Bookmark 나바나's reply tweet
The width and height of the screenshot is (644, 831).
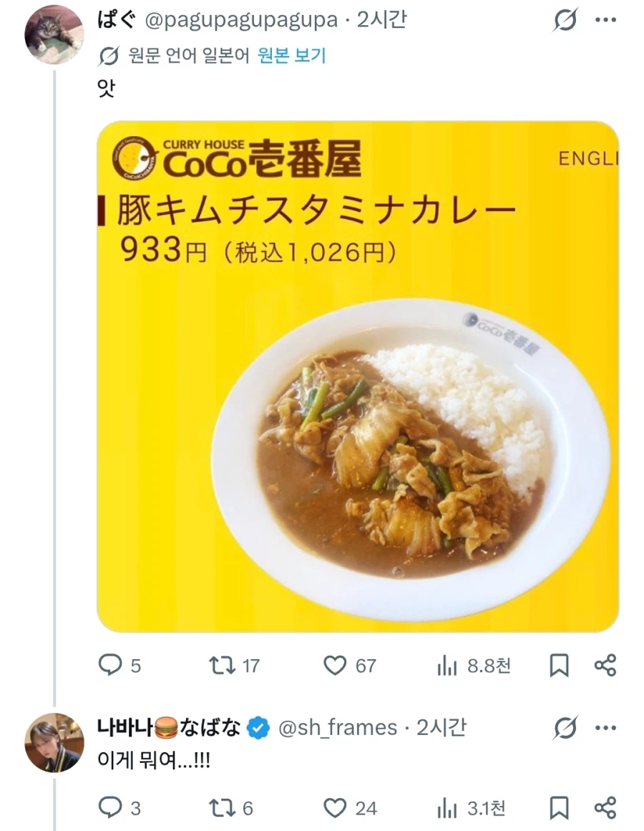[x=559, y=808]
